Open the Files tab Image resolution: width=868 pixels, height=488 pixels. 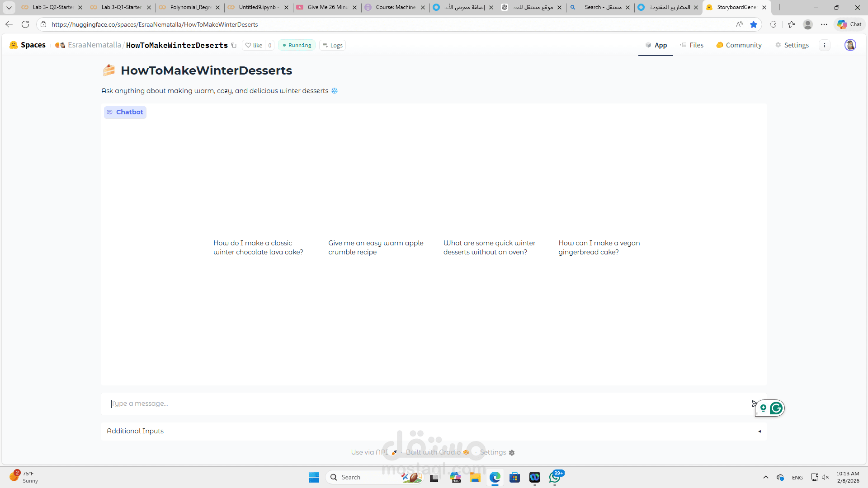tap(692, 45)
